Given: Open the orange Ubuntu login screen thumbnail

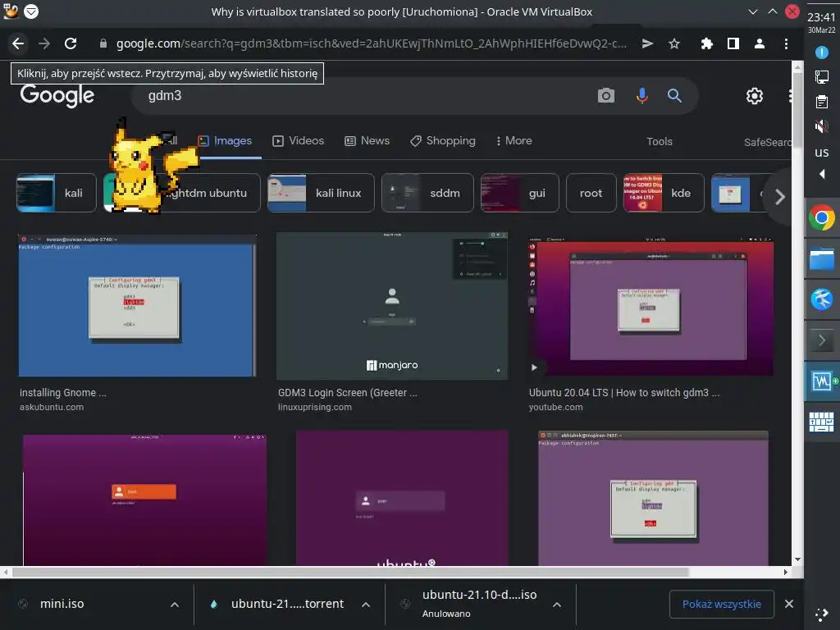Looking at the screenshot, I should [144, 500].
